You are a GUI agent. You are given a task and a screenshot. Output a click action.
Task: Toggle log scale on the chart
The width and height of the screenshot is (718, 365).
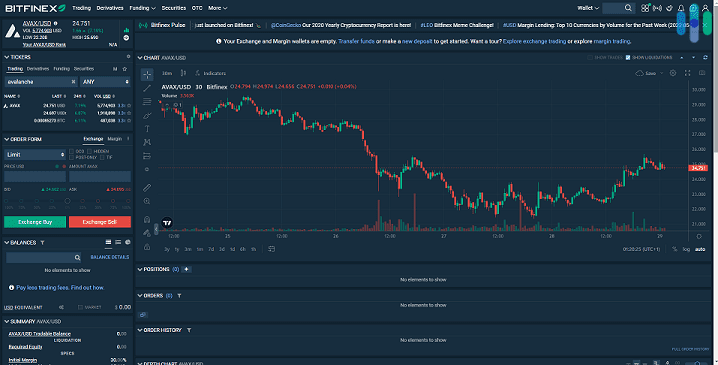(686, 249)
